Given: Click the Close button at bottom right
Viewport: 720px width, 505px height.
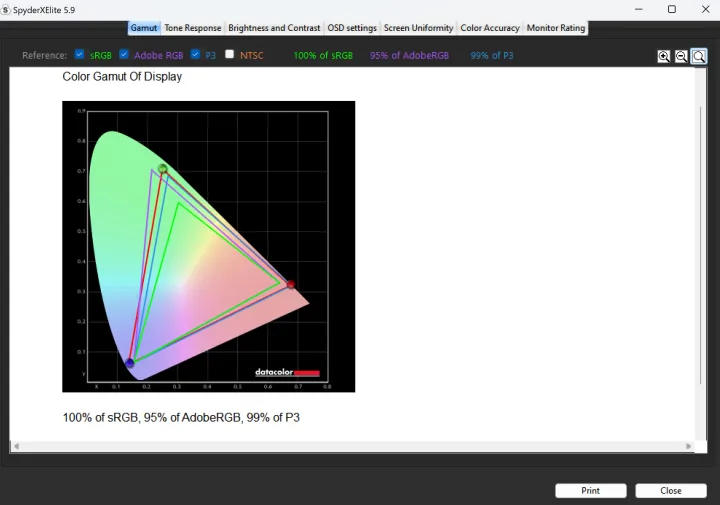Looking at the screenshot, I should (671, 491).
